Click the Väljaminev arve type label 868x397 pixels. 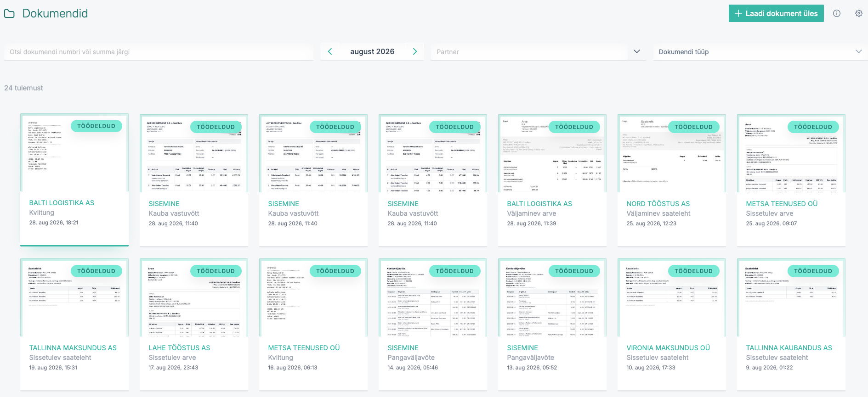click(531, 213)
